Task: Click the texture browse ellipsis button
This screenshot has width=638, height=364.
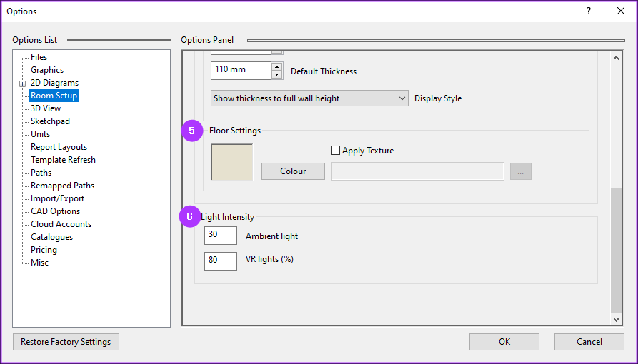Action: coord(521,171)
